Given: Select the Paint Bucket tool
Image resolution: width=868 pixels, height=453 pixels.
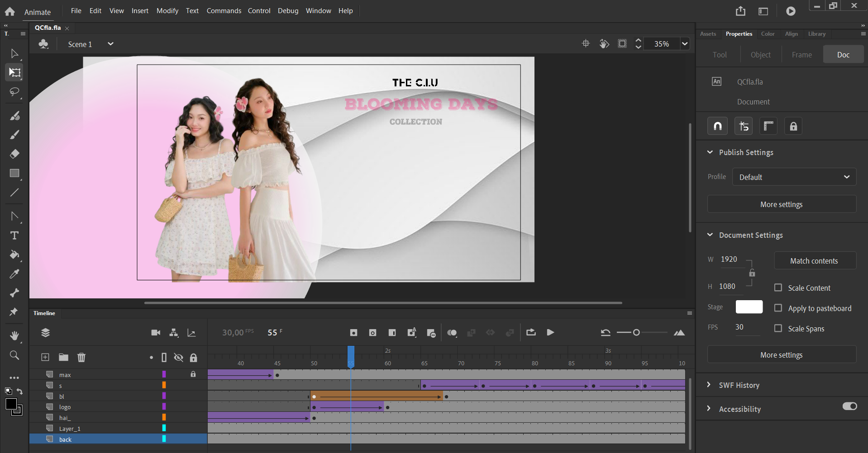Looking at the screenshot, I should (14, 255).
